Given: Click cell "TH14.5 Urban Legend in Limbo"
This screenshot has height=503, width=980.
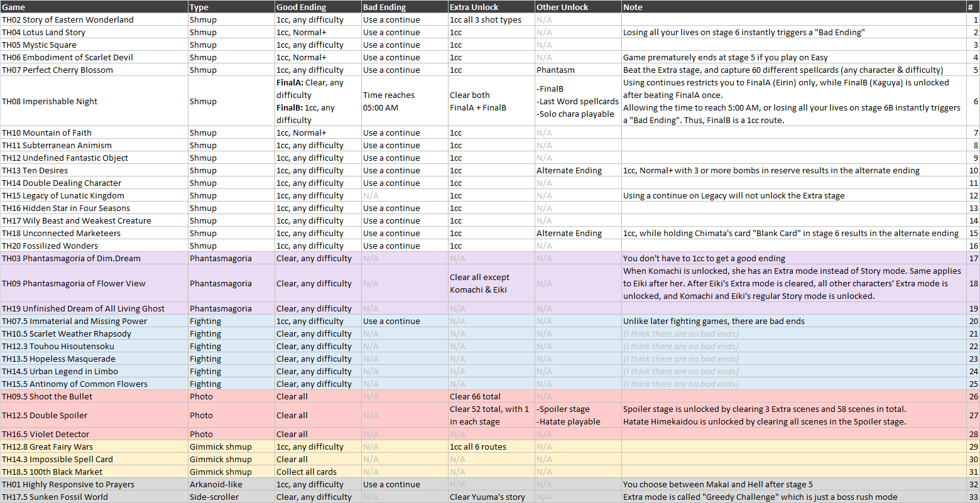Looking at the screenshot, I should point(94,371).
